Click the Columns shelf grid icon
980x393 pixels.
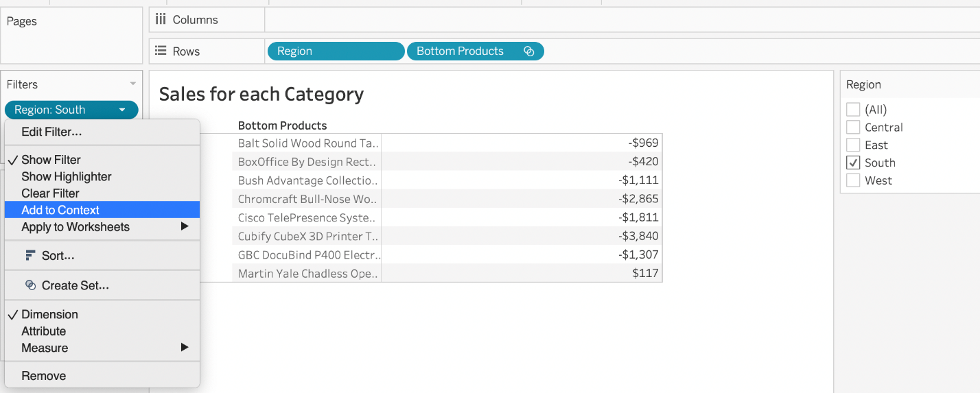(x=161, y=20)
